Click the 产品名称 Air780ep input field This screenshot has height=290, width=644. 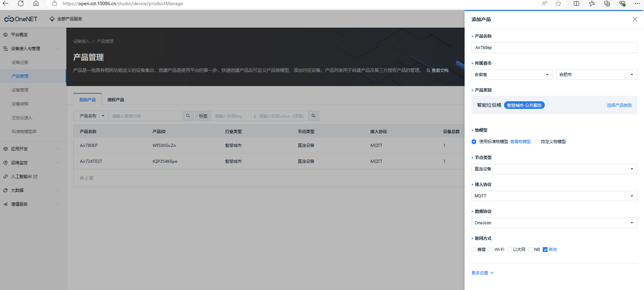(x=554, y=48)
